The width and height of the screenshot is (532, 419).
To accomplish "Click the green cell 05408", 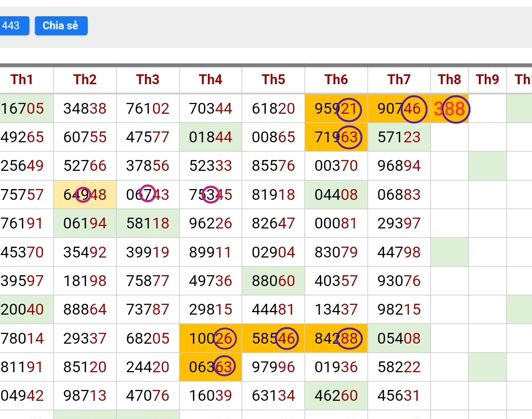I will pos(399,338).
